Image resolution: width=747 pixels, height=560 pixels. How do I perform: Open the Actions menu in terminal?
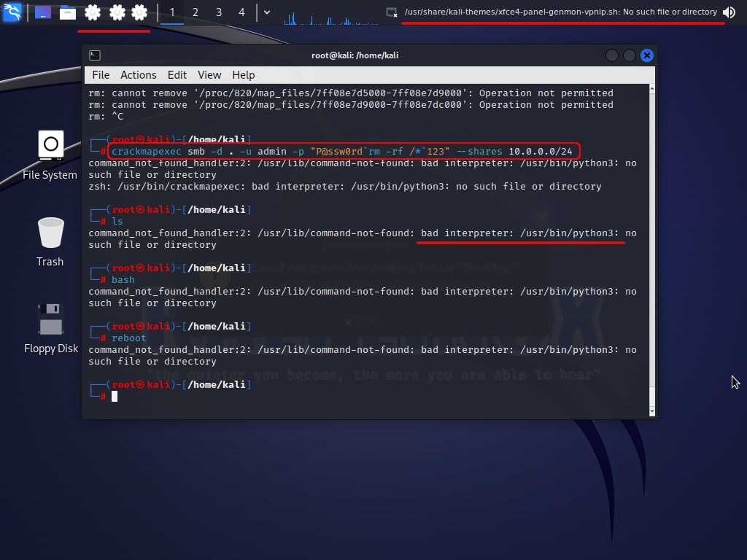point(138,75)
